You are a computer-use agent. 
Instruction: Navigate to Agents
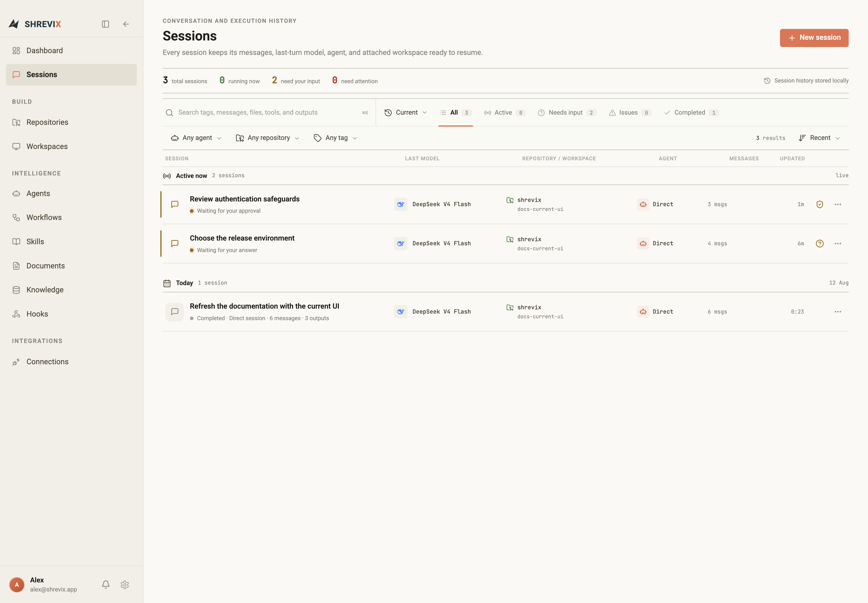[x=71, y=194]
